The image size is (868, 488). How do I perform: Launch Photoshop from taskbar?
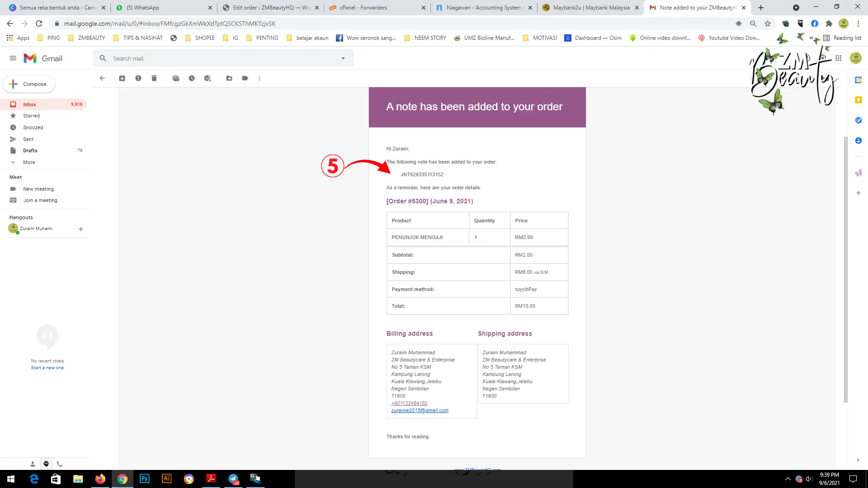click(144, 479)
